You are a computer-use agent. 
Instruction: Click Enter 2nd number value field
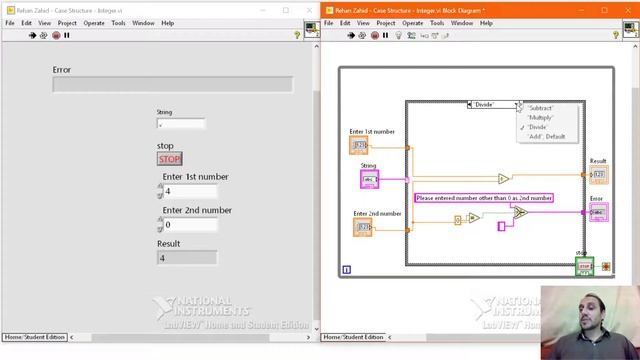point(190,225)
